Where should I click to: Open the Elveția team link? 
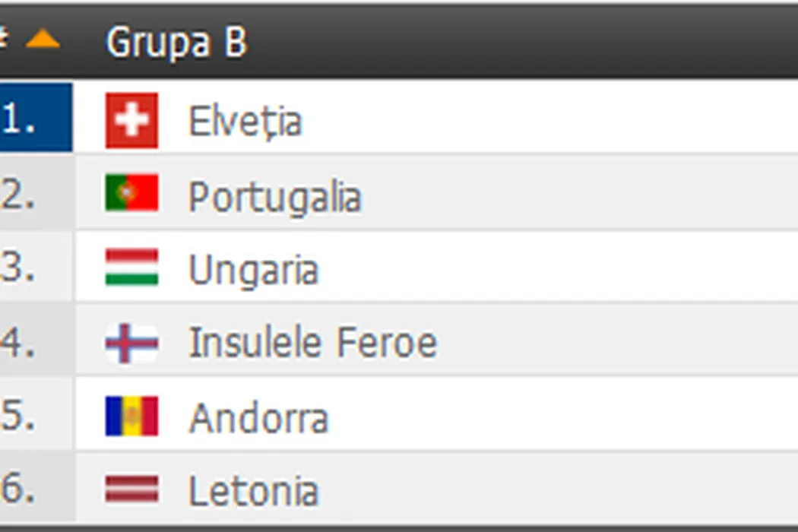(245, 122)
